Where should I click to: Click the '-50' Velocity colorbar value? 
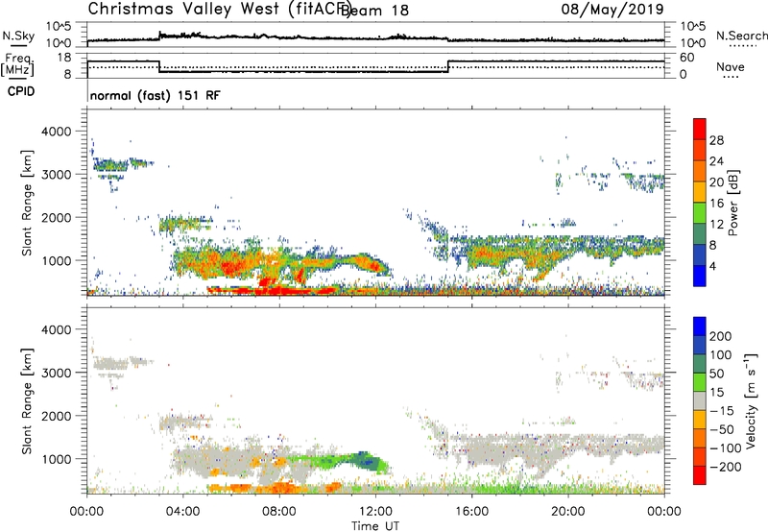pyautogui.click(x=722, y=429)
